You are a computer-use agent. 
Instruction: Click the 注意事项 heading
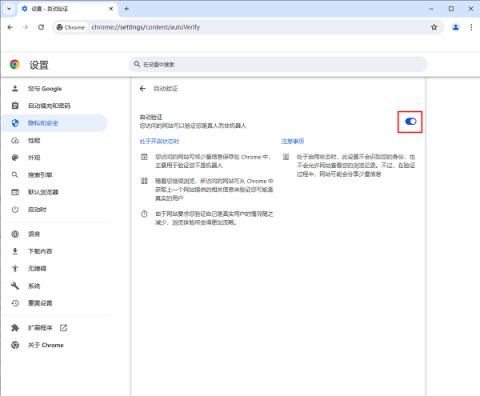point(293,141)
